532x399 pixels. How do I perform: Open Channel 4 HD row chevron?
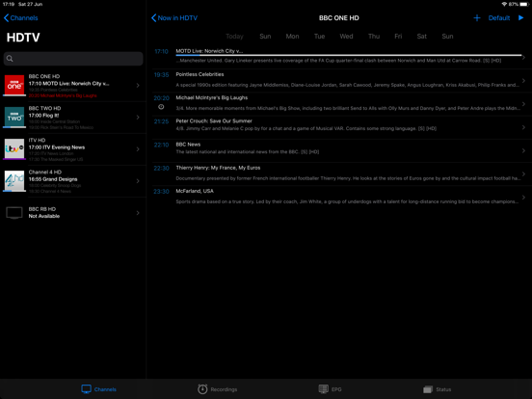(138, 181)
